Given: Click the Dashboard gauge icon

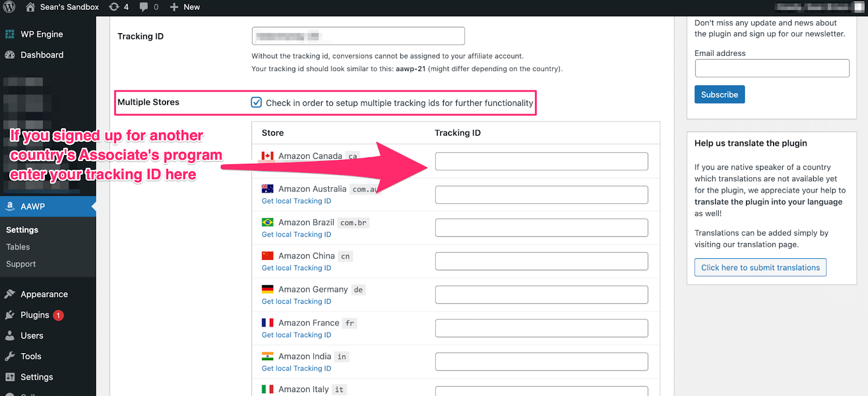Looking at the screenshot, I should 10,55.
